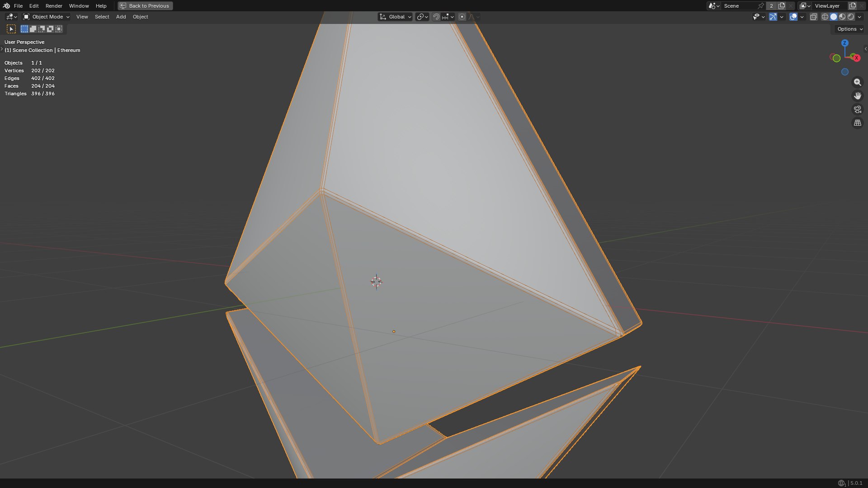868x488 pixels.
Task: Click the add view layer icon
Action: point(852,6)
